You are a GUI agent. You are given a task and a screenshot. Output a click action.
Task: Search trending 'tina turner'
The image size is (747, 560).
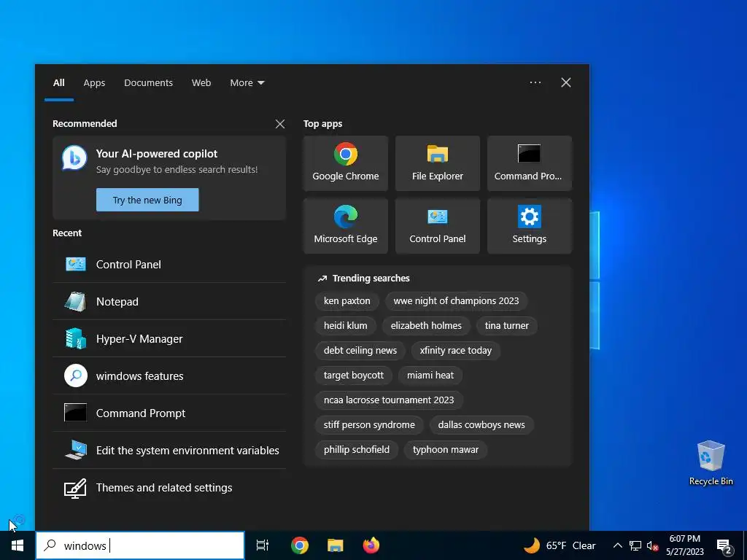click(x=506, y=326)
